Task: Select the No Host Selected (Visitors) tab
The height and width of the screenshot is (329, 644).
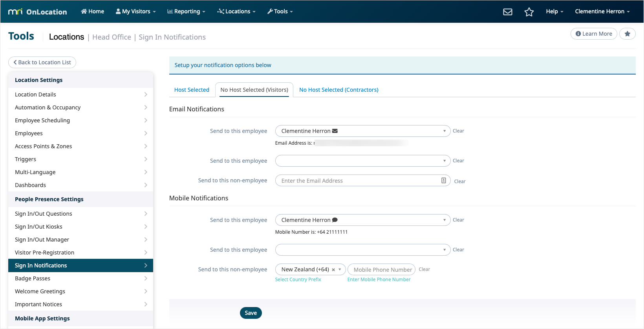Action: coord(254,90)
